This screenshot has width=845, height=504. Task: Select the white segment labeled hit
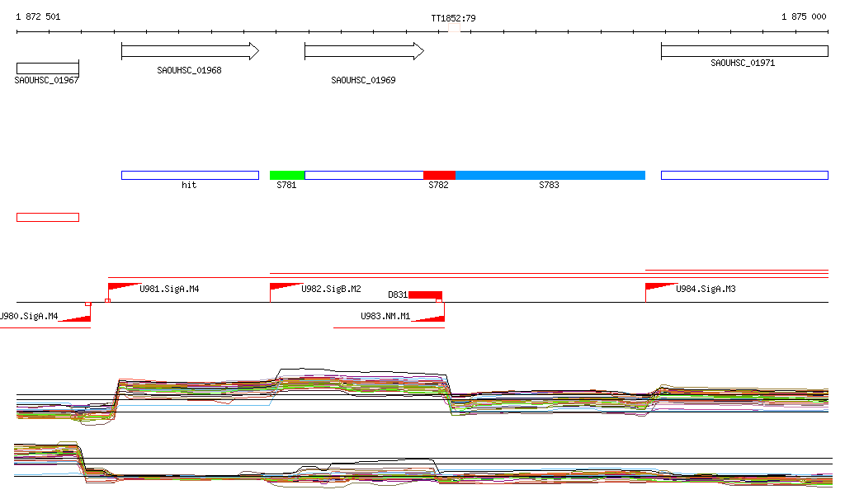tap(189, 175)
